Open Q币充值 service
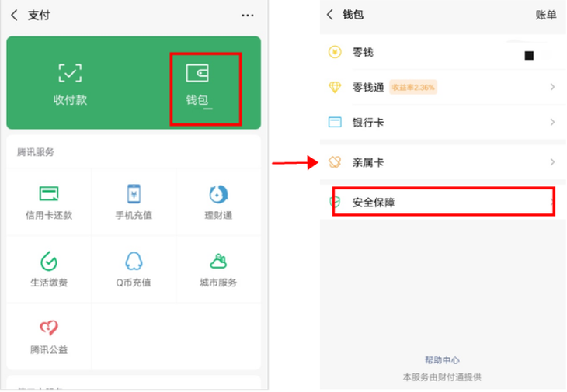This screenshot has width=567, height=392. point(134,269)
